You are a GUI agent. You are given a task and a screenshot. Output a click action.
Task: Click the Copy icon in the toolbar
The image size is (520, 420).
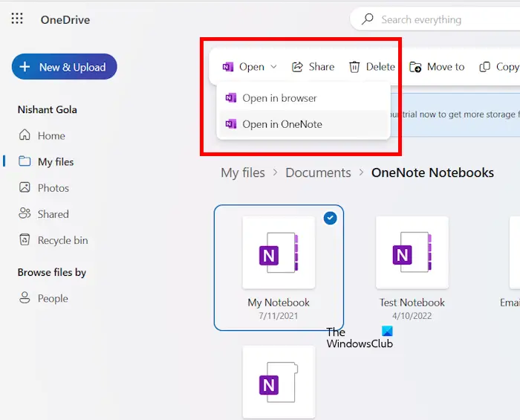[484, 67]
